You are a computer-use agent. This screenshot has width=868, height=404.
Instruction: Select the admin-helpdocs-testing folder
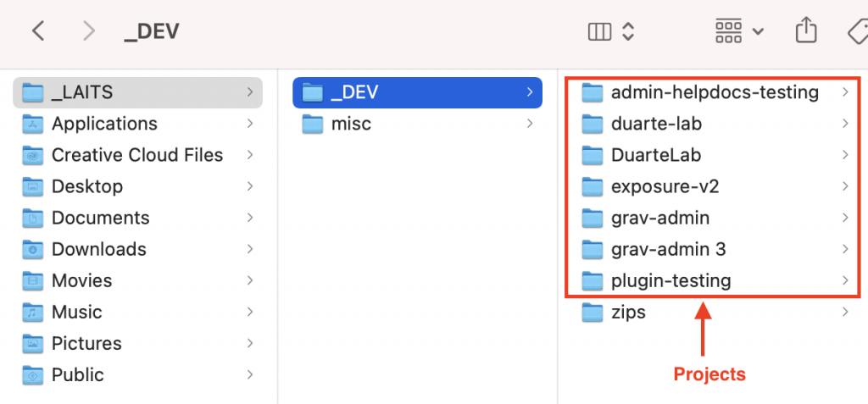click(713, 92)
